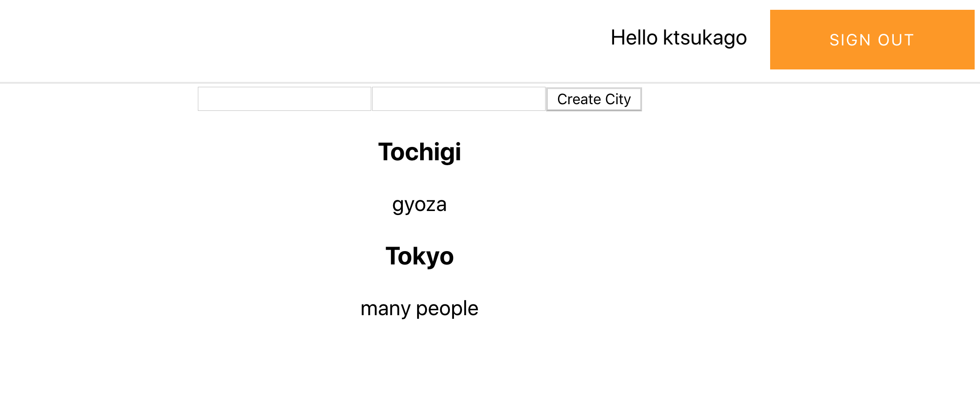
Task: Focus the leftmost text box above the city list
Action: [x=284, y=98]
